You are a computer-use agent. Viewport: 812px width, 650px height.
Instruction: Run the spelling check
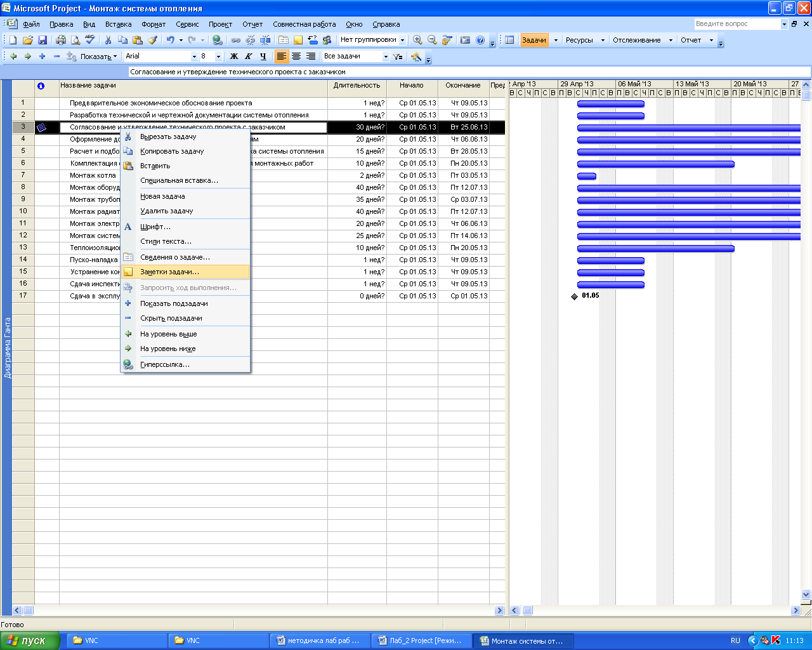(90, 40)
